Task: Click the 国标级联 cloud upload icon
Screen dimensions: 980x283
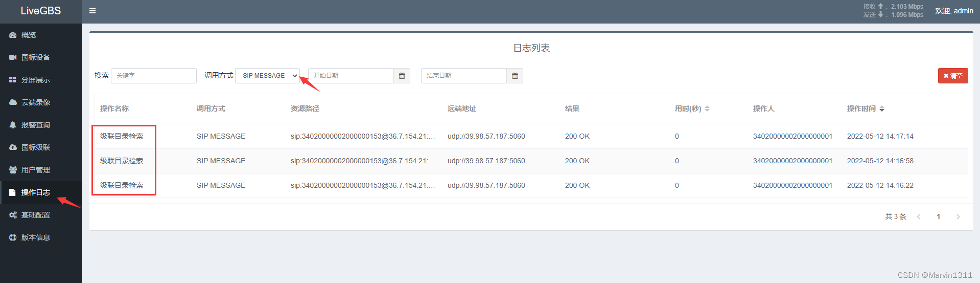Action: (13, 147)
